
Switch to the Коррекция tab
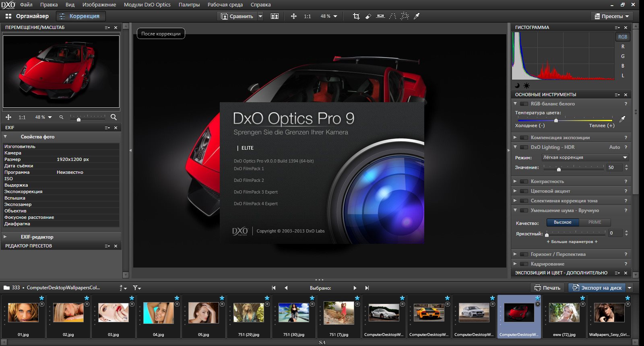(x=80, y=16)
